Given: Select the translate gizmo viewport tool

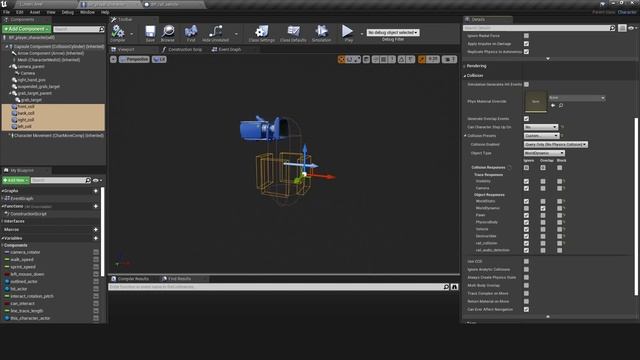Looking at the screenshot, I should pos(342,60).
